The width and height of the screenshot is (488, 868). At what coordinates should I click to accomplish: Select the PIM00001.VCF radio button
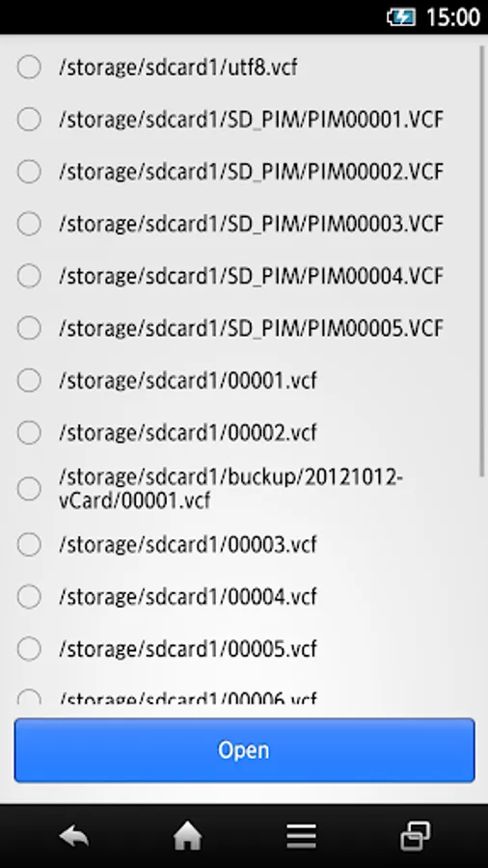(x=29, y=119)
